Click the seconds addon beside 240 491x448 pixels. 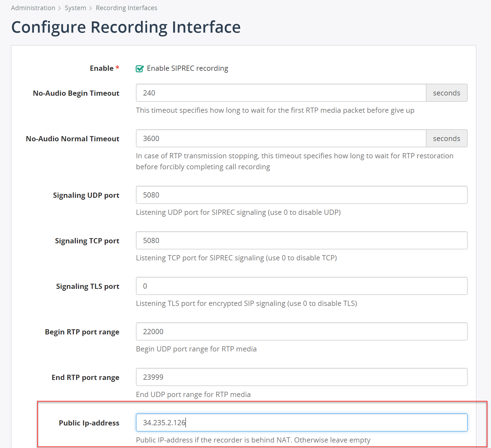(x=447, y=93)
